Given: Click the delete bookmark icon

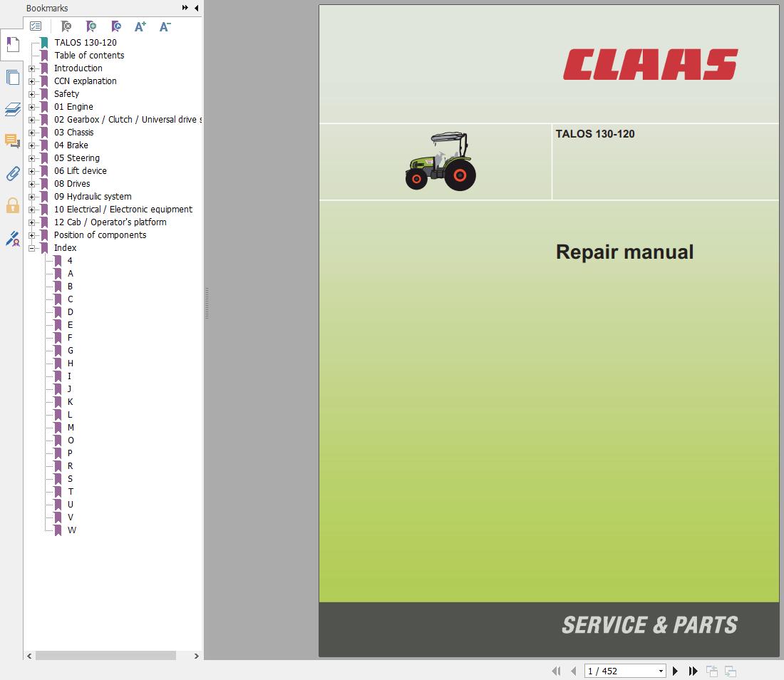Looking at the screenshot, I should (66, 26).
